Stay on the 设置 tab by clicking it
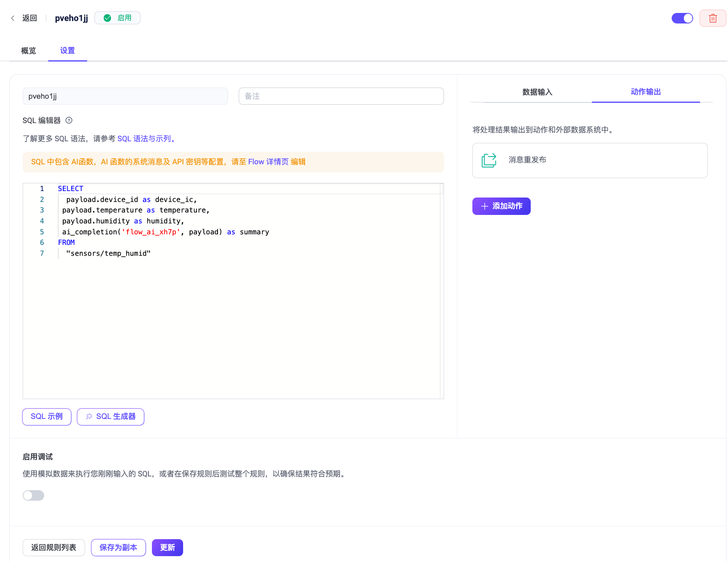728x561 pixels. pyautogui.click(x=67, y=51)
